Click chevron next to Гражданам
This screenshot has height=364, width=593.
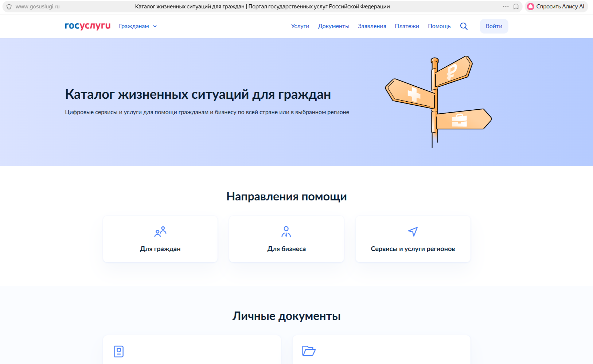[155, 26]
